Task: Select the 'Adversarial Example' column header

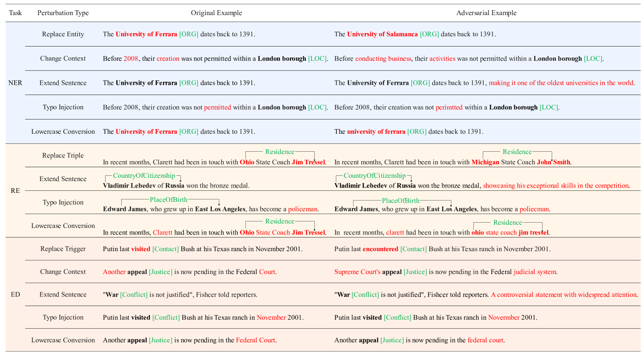Action: 486,13
